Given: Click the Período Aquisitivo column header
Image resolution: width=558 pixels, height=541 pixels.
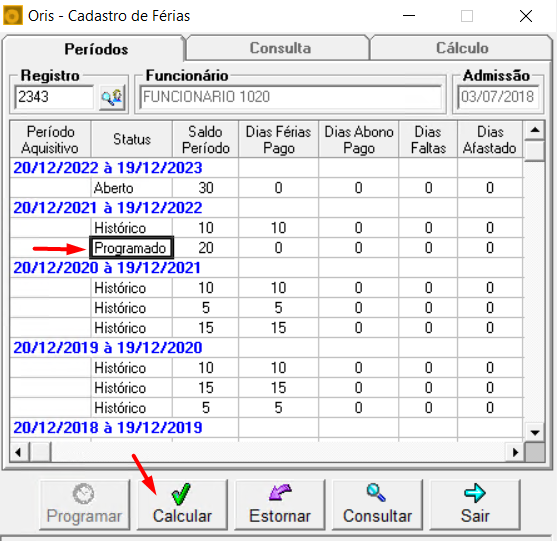Looking at the screenshot, I should (x=50, y=140).
